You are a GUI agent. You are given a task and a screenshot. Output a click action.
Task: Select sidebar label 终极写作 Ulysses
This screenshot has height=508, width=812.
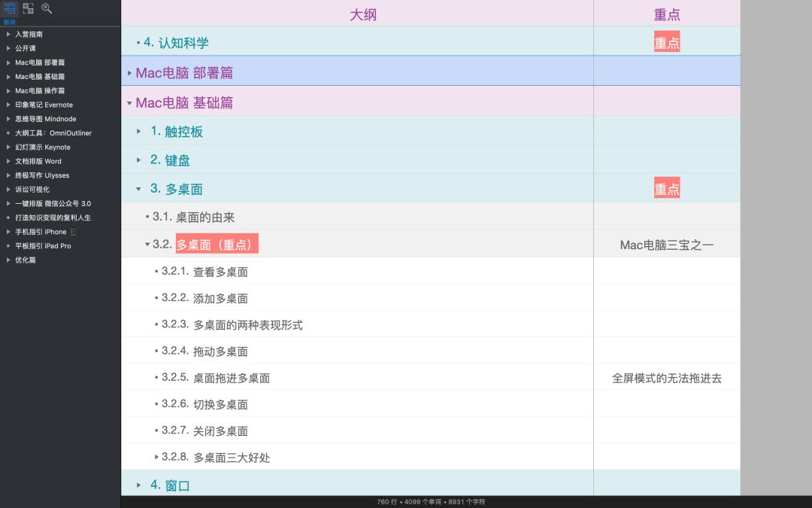click(x=42, y=175)
